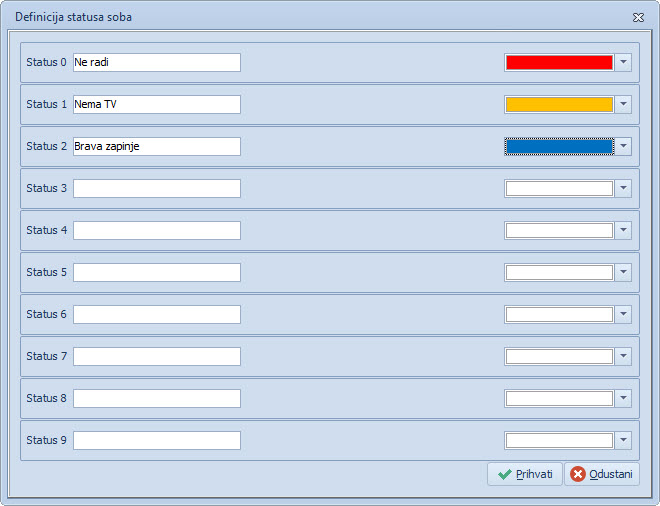The width and height of the screenshot is (660, 506).
Task: Focus the 'Nema TV' text field
Action: coord(156,104)
